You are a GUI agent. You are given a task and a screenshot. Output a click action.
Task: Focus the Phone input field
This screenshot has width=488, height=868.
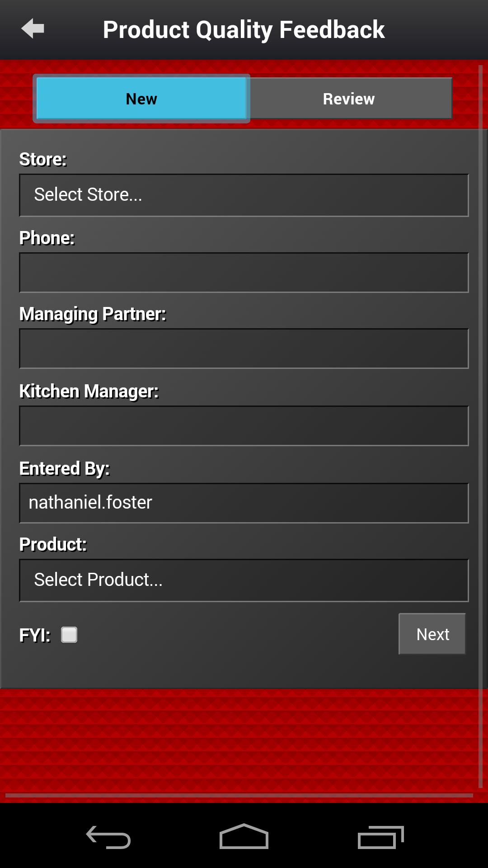tap(244, 273)
